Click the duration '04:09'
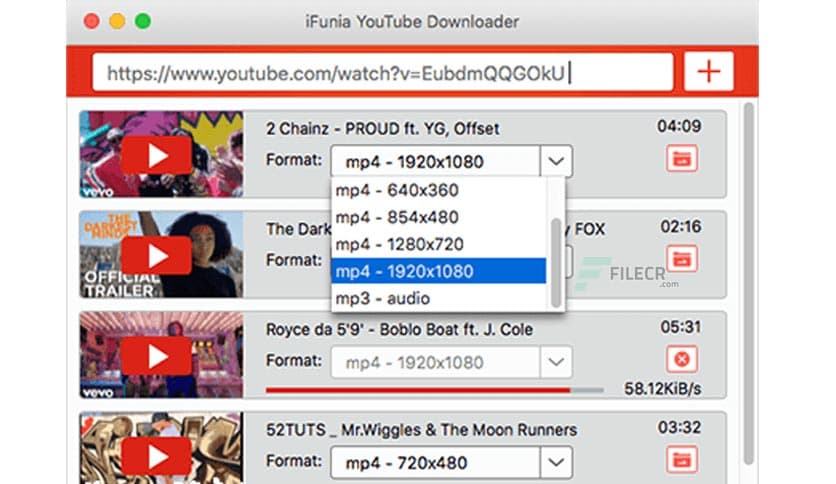This screenshot has width=836, height=484. point(679,126)
